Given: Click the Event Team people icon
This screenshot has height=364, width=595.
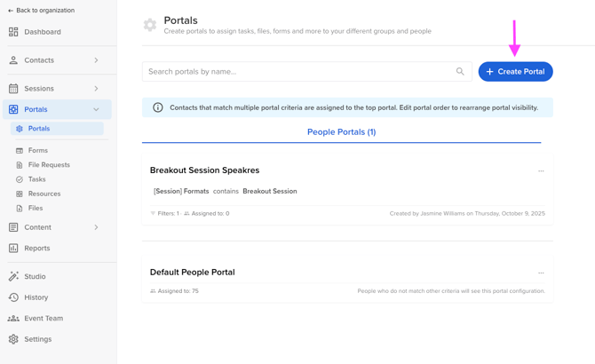Looking at the screenshot, I should coord(13,319).
